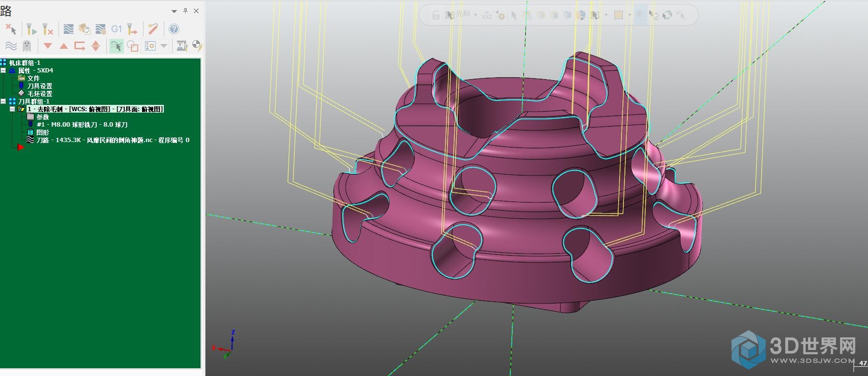Click the high feed machining icon
The image size is (868, 376).
tap(132, 29)
